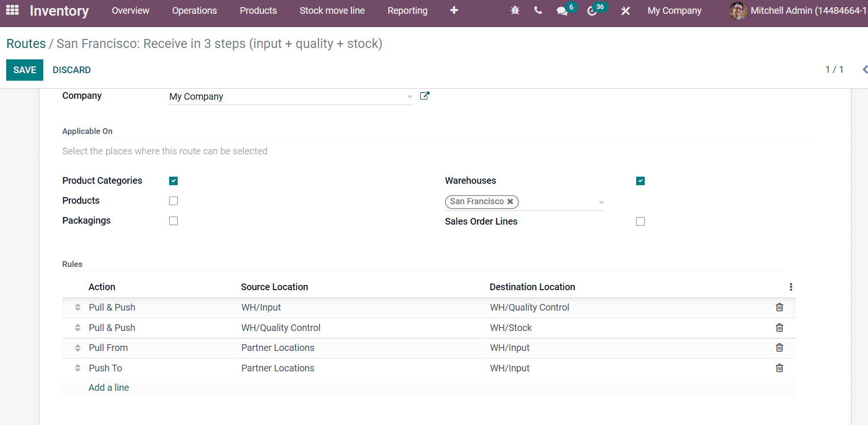The image size is (868, 425).
Task: Open the Stock move line menu
Action: click(332, 10)
